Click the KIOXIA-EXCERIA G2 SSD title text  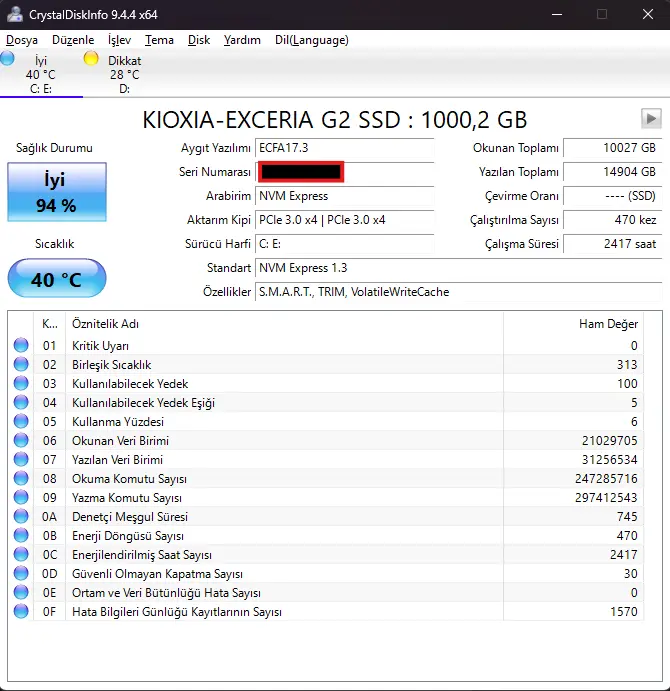tap(335, 119)
